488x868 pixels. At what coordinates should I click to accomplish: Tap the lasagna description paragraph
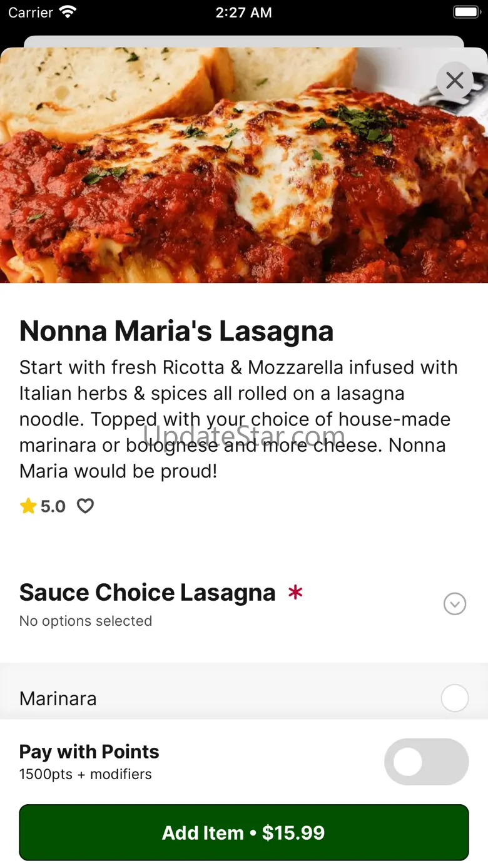(x=238, y=419)
